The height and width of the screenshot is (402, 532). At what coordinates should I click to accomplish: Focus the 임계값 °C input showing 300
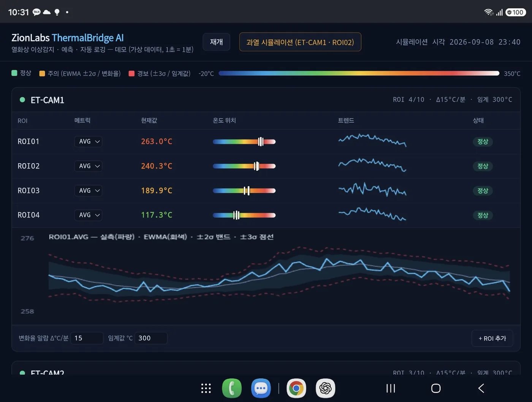click(x=151, y=338)
